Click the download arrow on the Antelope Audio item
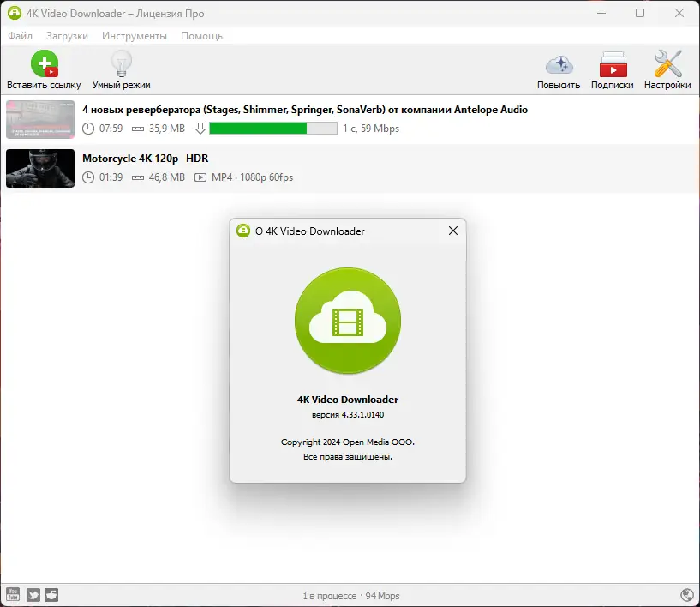 (x=200, y=127)
